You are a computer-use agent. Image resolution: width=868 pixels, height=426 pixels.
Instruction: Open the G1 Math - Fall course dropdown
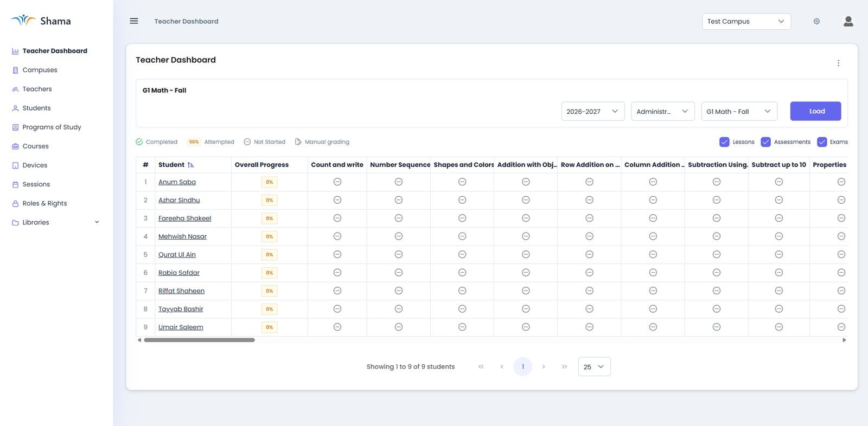coord(739,111)
